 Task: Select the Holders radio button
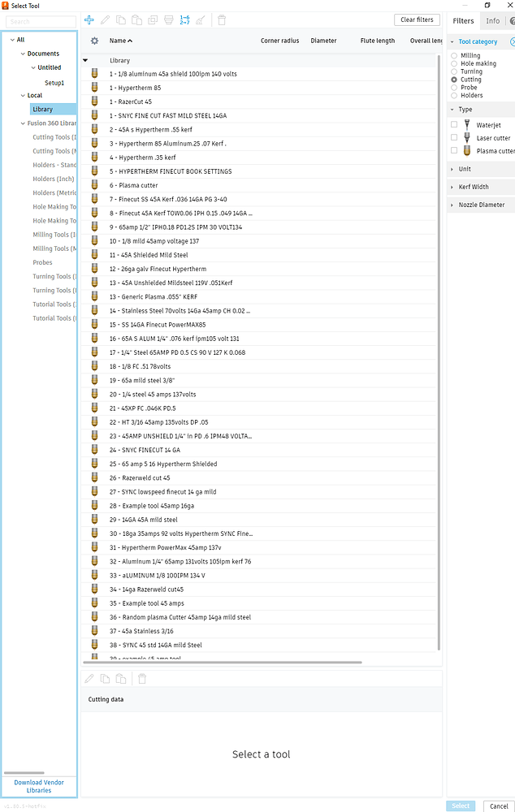click(x=454, y=95)
